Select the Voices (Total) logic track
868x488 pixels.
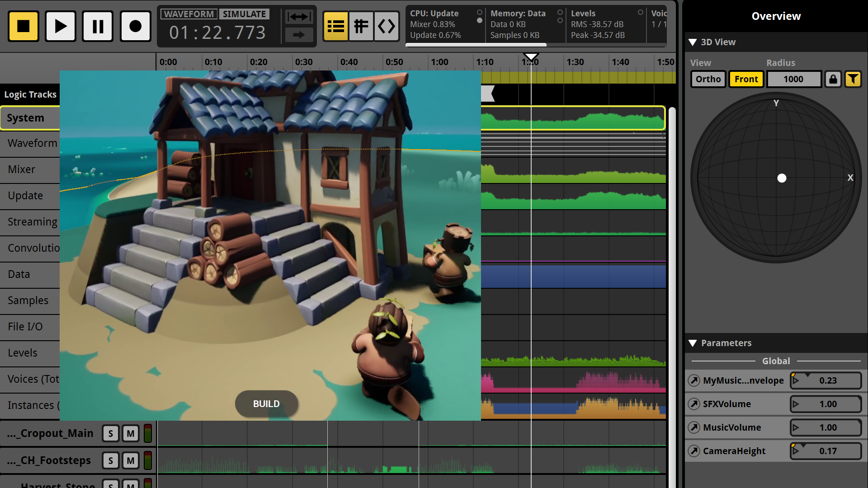[30, 380]
